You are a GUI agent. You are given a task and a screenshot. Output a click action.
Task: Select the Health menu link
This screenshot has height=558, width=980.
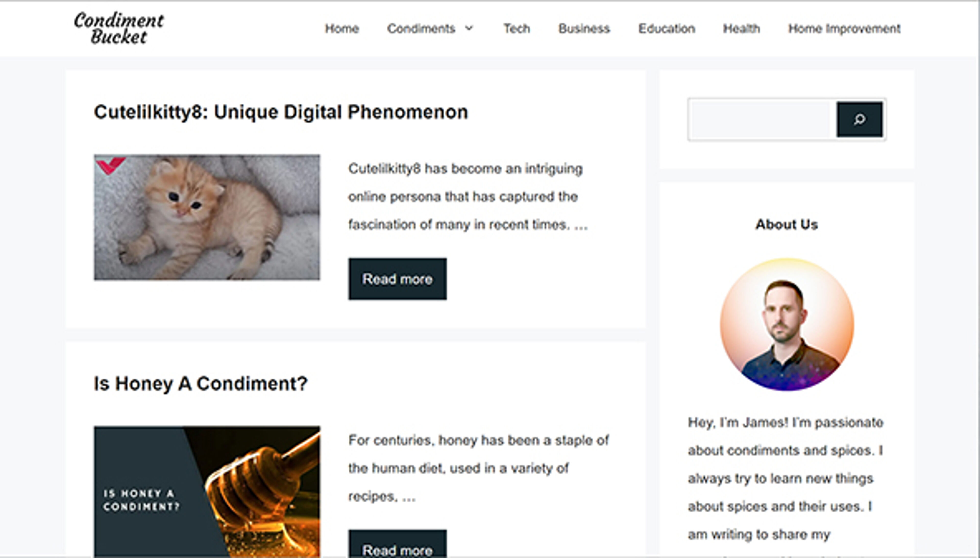(741, 28)
